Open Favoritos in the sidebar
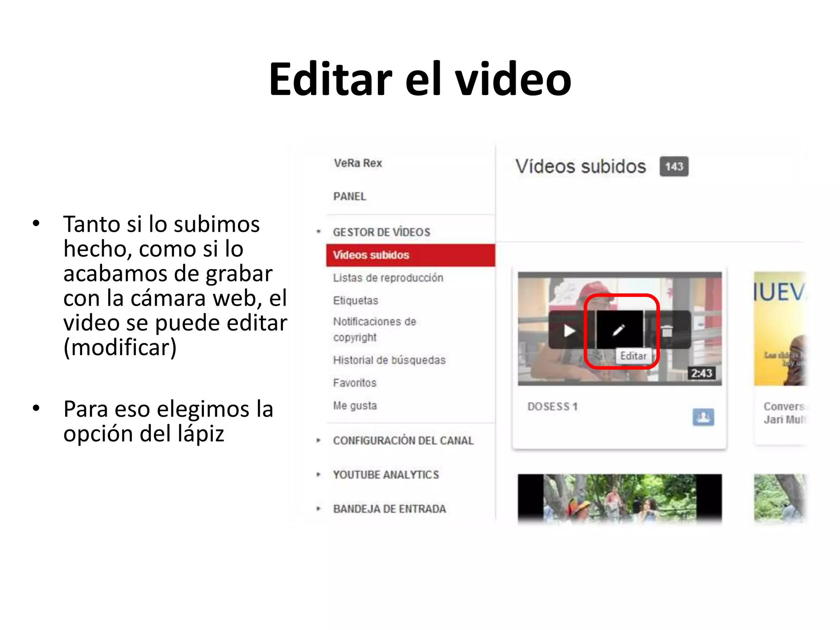 (355, 383)
